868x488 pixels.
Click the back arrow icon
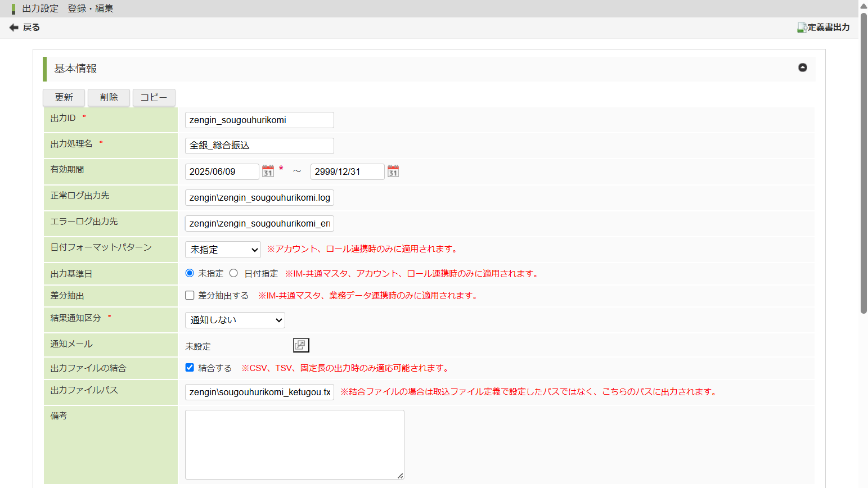[x=14, y=28]
